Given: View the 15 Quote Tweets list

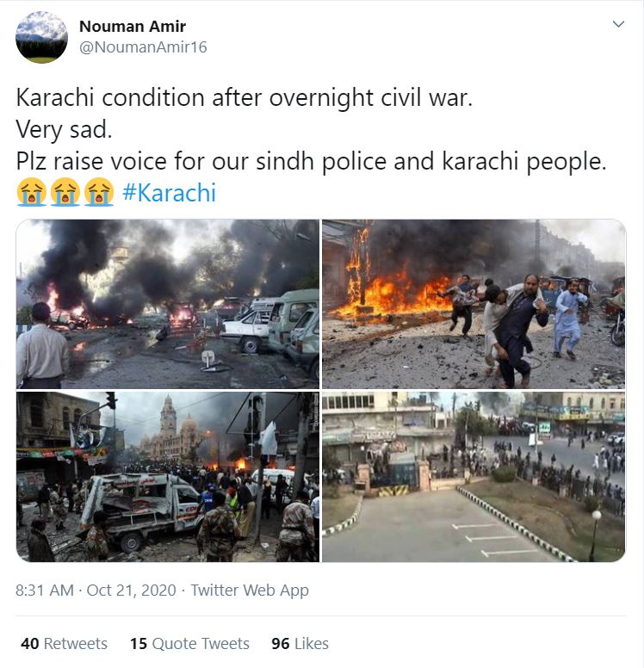Looking at the screenshot, I should (189, 643).
